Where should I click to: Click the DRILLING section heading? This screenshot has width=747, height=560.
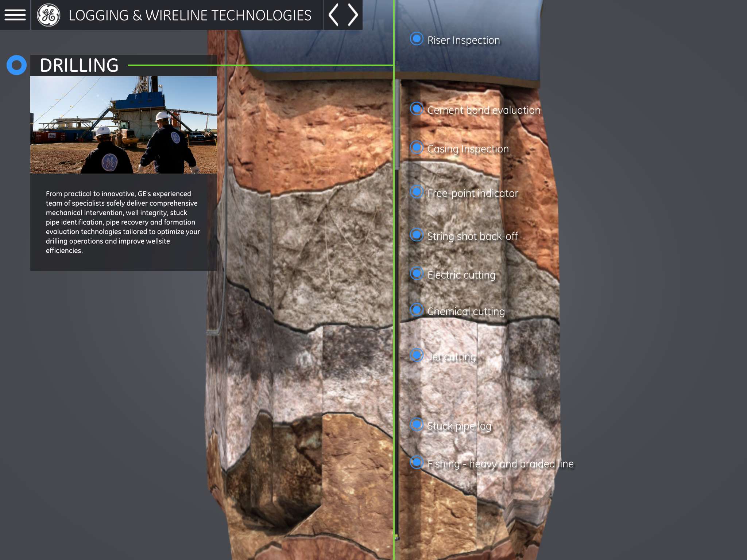[79, 66]
